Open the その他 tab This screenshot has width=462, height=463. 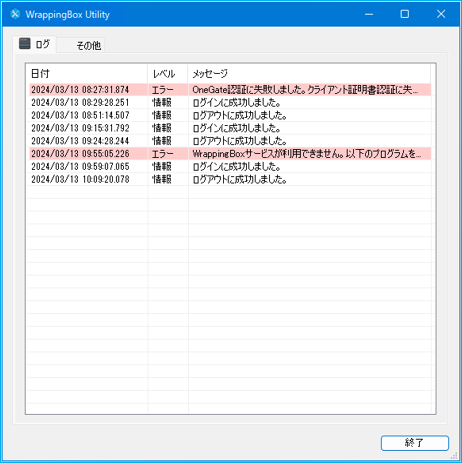(x=81, y=45)
